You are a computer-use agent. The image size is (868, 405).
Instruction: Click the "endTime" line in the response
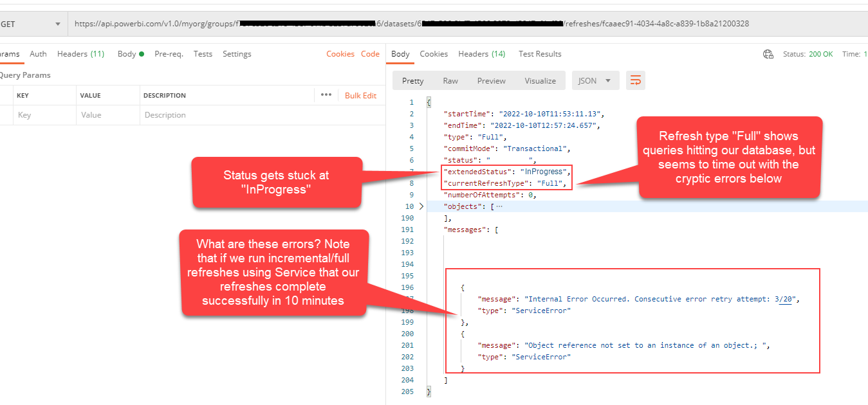pos(521,125)
